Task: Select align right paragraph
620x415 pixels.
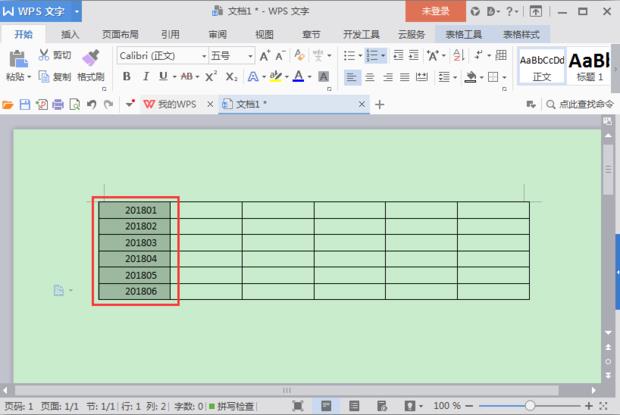Action: (388, 77)
